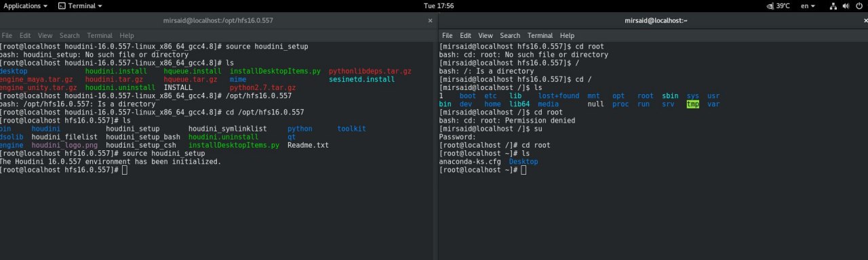Image resolution: width=868 pixels, height=260 pixels.
Task: Open Edit menu in right terminal
Action: coord(466,35)
